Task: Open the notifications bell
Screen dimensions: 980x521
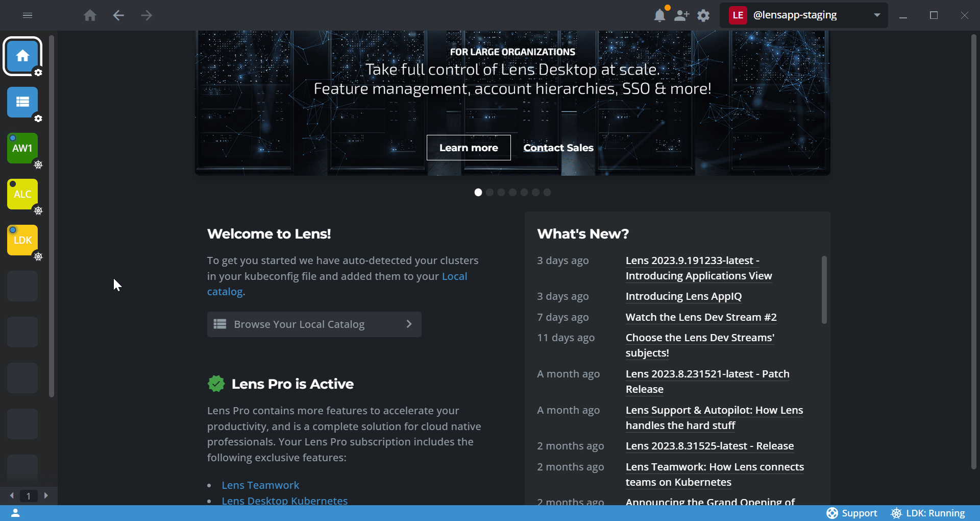Action: point(659,15)
